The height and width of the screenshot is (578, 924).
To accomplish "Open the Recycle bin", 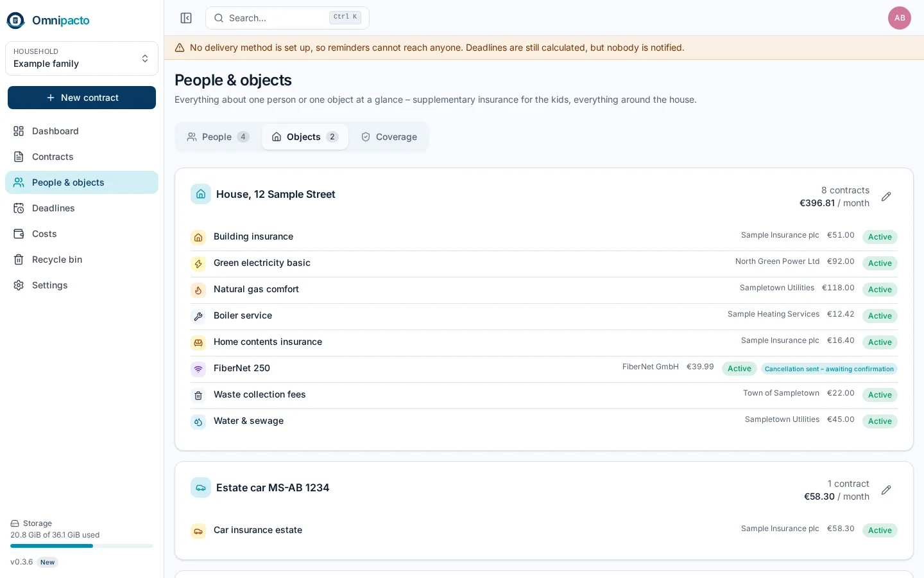I will pyautogui.click(x=81, y=259).
